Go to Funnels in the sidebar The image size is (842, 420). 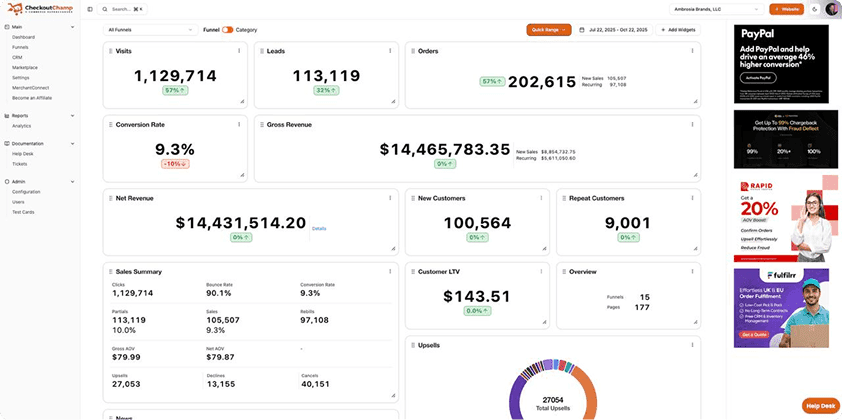20,47
